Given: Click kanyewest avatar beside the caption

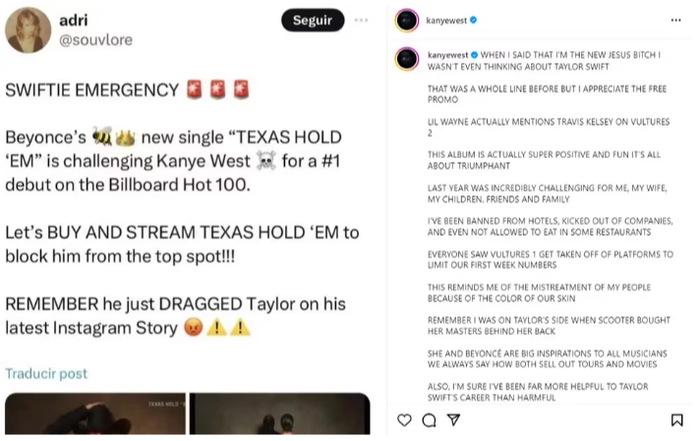Looking at the screenshot, I should (x=407, y=59).
